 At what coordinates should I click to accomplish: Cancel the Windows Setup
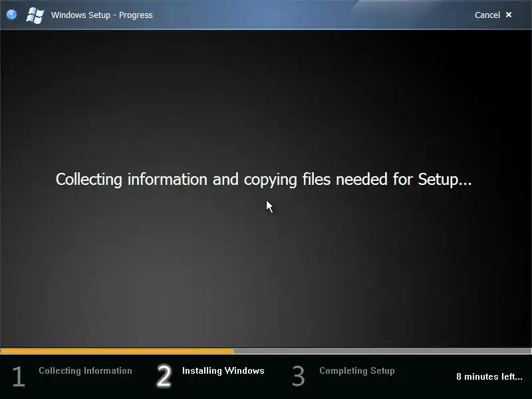487,15
